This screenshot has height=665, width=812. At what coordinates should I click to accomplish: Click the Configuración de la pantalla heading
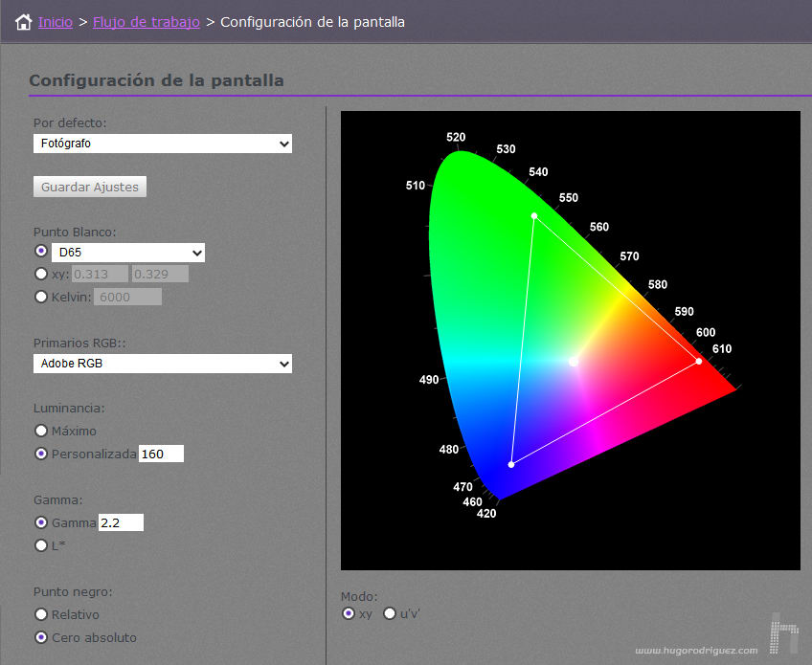point(156,80)
